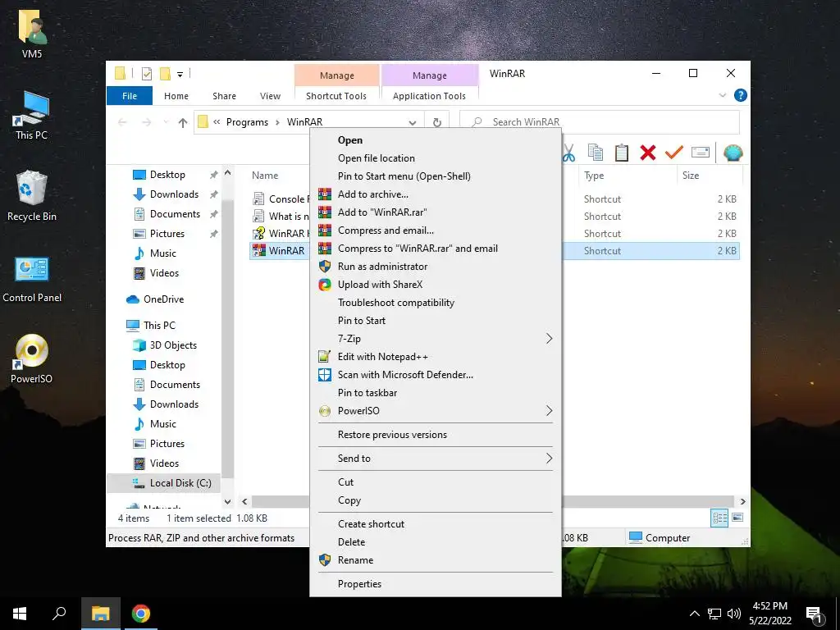840x630 pixels.
Task: Open the File ribbon tab
Action: [x=130, y=96]
